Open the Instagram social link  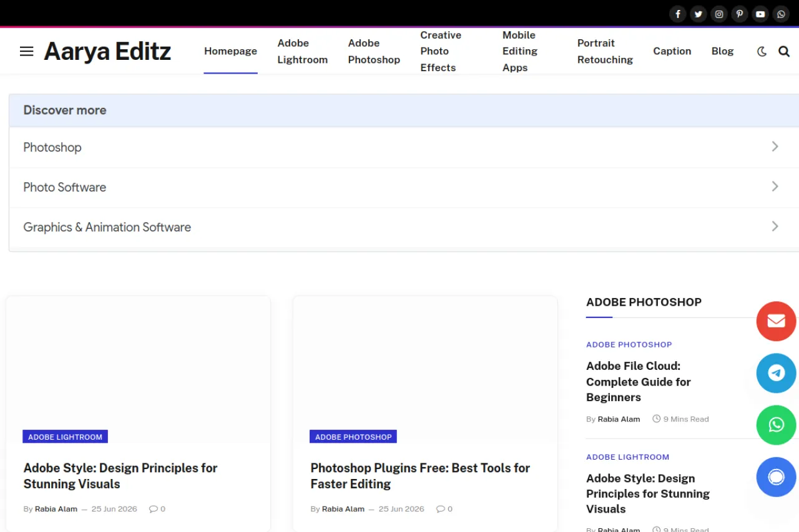pyautogui.click(x=719, y=14)
